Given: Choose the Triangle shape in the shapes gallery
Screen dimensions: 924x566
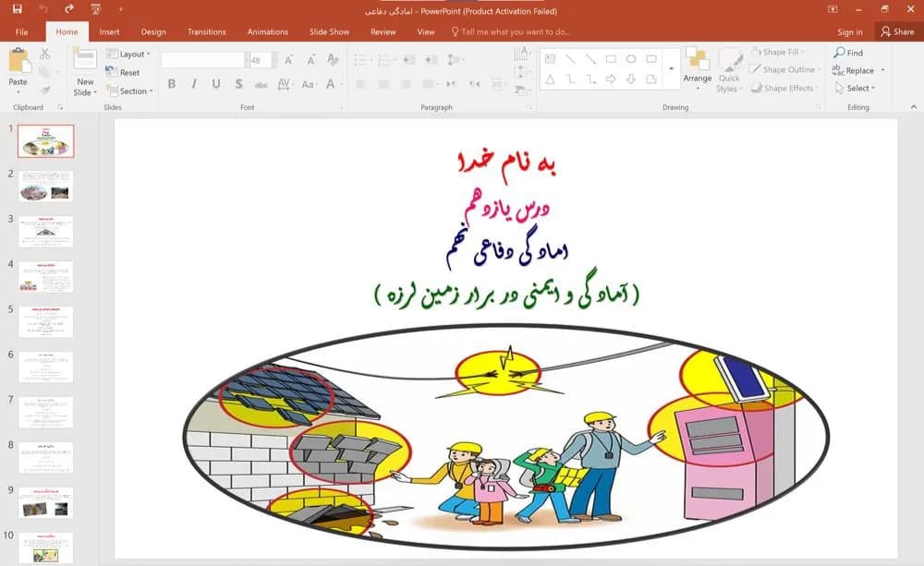Looking at the screenshot, I should 550,78.
